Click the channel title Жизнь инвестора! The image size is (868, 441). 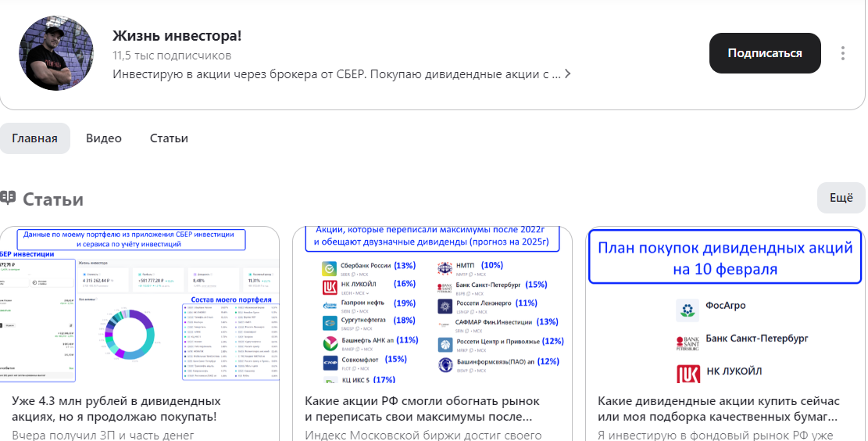coord(177,35)
